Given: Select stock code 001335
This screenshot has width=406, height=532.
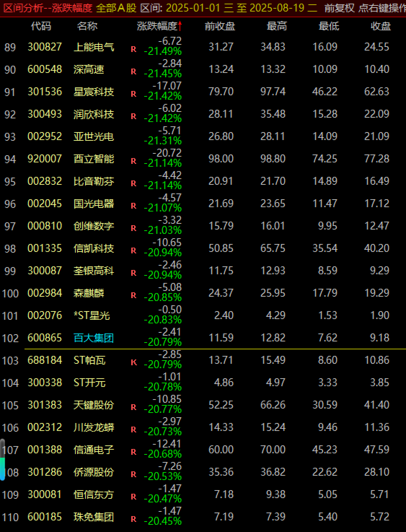Looking at the screenshot, I should click(45, 248).
